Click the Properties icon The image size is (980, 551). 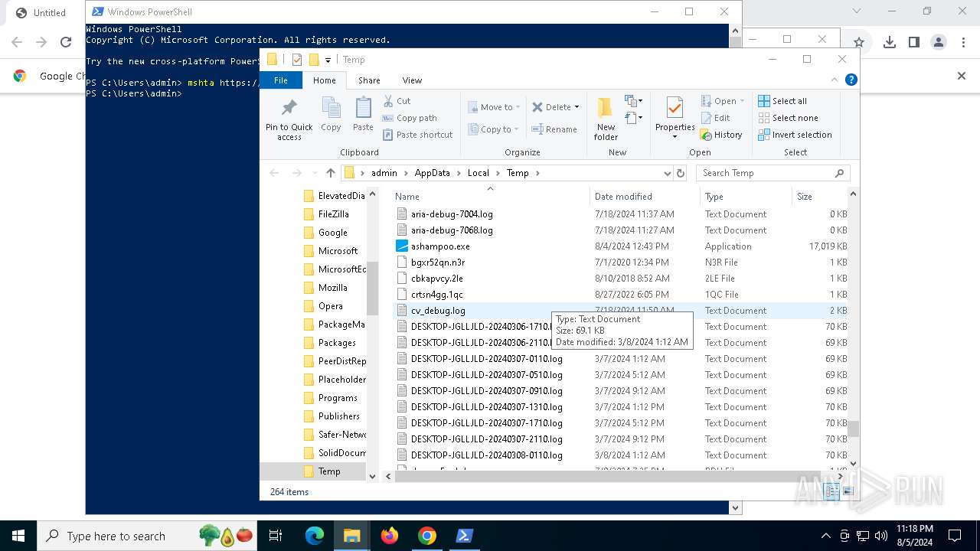tap(675, 108)
